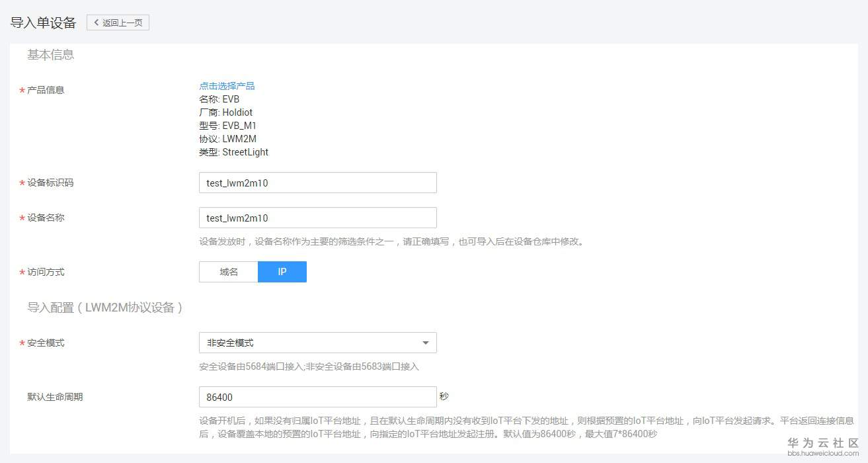Click the 产品信息 field label
868x463 pixels.
pos(46,90)
